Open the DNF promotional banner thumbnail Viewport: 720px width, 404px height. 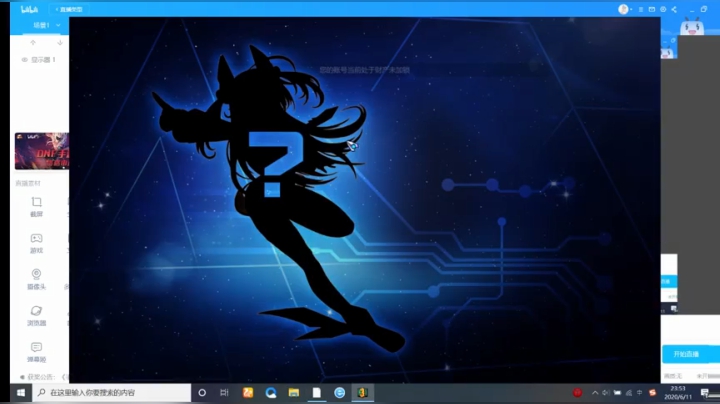pos(42,151)
